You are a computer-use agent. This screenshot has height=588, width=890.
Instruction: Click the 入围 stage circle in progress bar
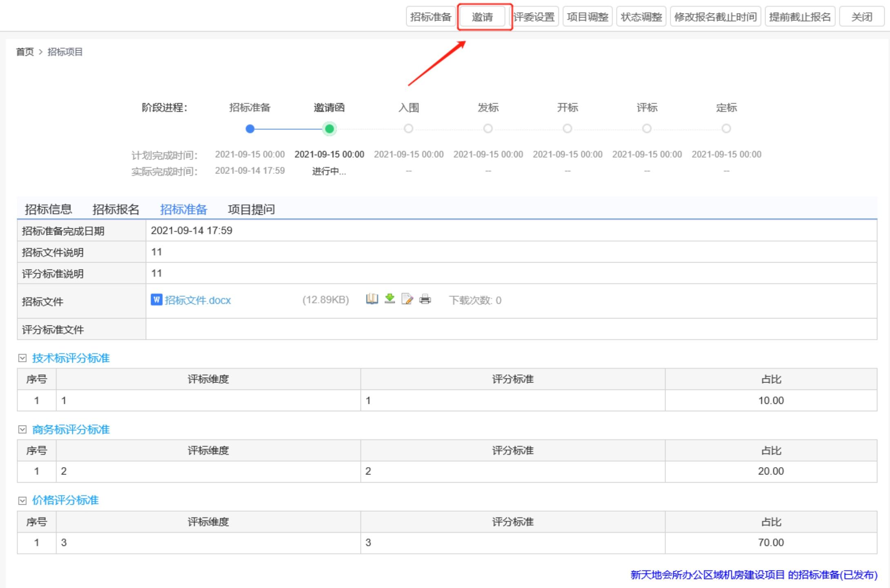tap(408, 129)
